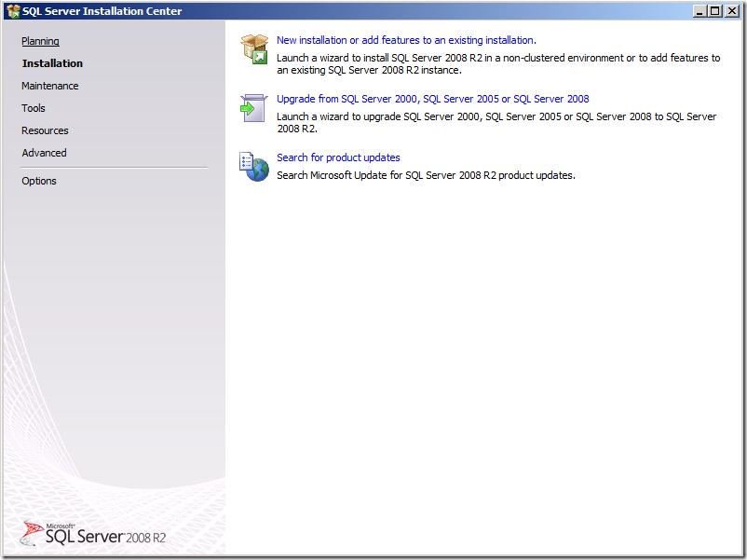Open the Options page
The image size is (747, 560).
point(39,181)
